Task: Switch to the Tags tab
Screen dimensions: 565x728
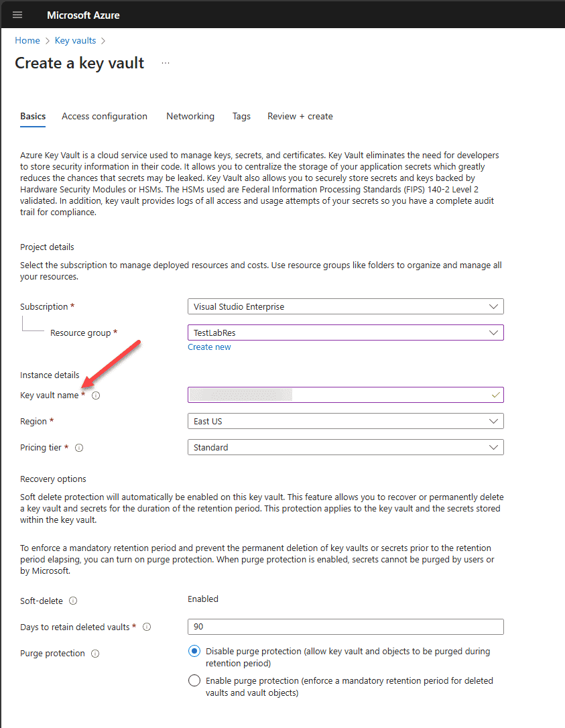Action: [241, 116]
